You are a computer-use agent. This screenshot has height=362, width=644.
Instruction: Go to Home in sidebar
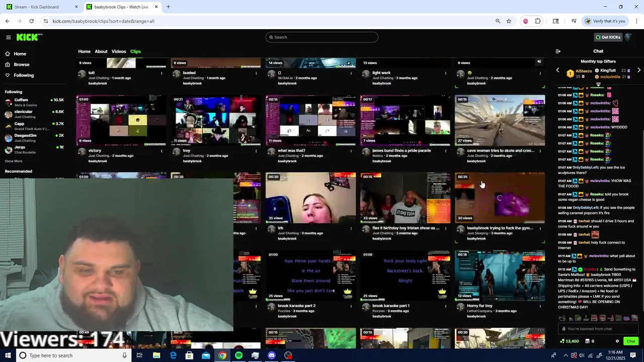click(x=20, y=54)
